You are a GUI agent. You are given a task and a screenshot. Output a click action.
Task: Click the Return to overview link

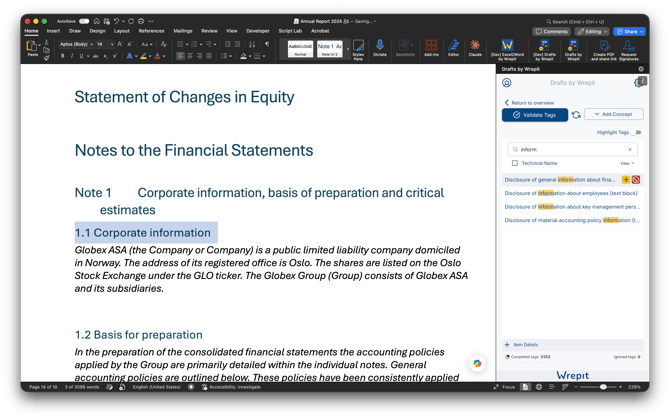[x=529, y=103]
